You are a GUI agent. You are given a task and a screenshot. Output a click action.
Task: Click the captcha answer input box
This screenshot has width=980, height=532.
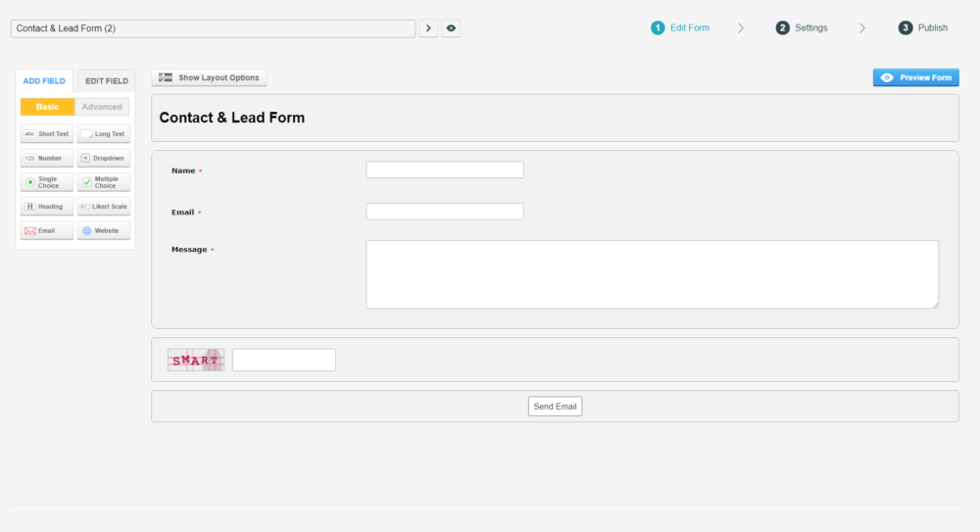pos(284,361)
